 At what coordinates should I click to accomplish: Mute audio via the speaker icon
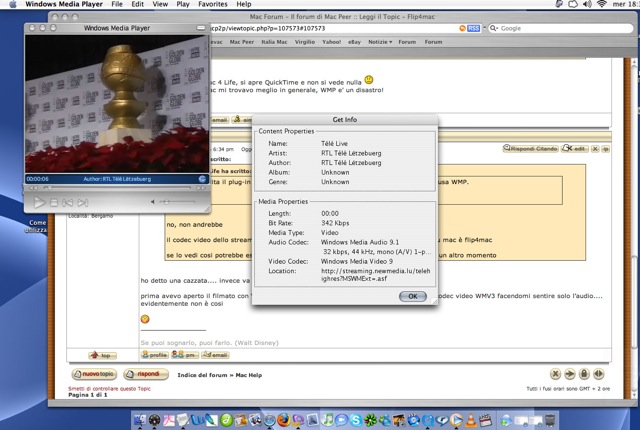coord(153,202)
